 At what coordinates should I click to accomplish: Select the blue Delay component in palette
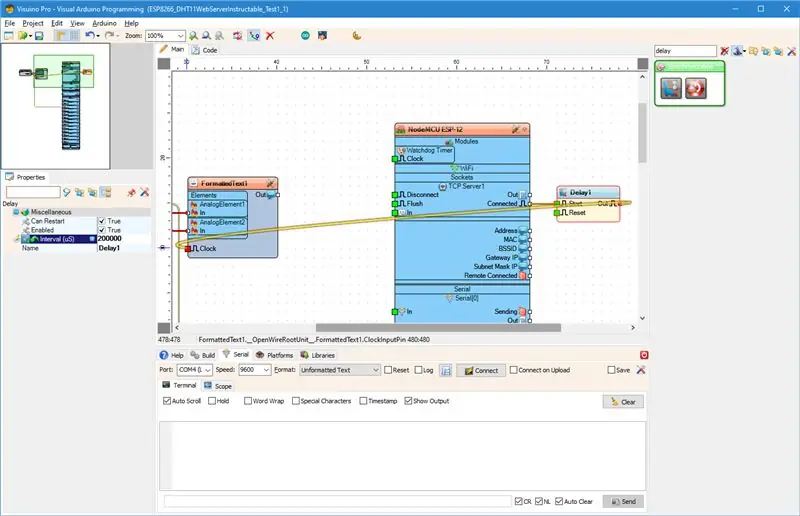click(671, 88)
